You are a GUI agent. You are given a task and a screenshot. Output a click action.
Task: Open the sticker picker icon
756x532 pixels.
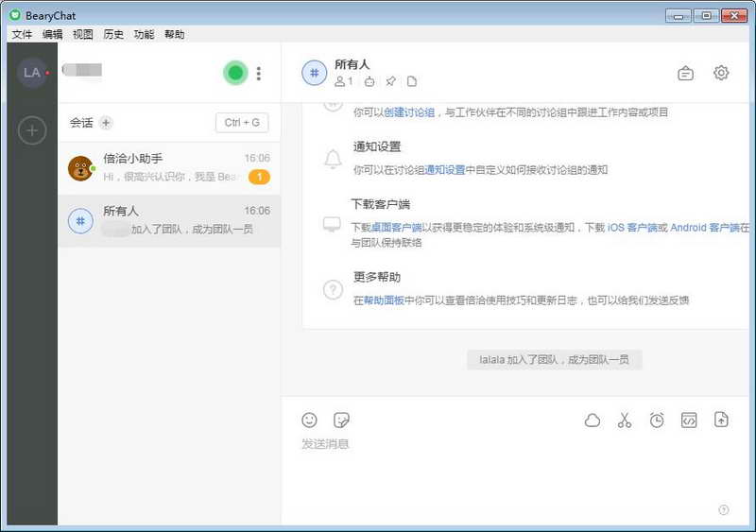(x=341, y=420)
